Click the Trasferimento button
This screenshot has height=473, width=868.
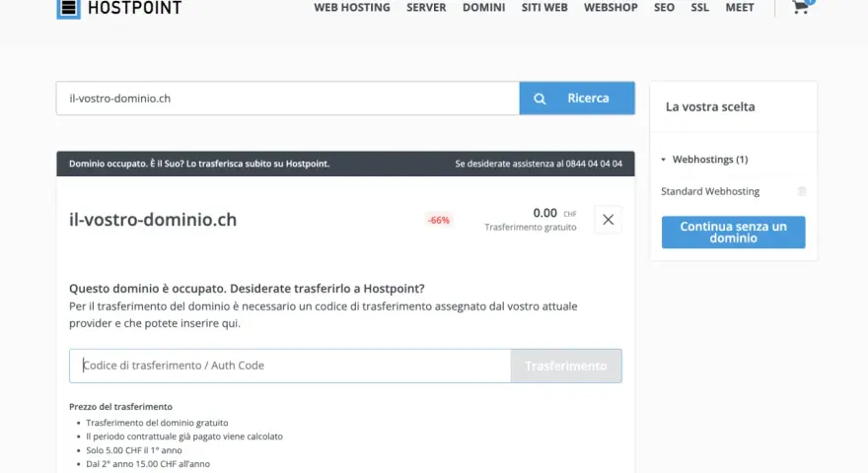(566, 366)
